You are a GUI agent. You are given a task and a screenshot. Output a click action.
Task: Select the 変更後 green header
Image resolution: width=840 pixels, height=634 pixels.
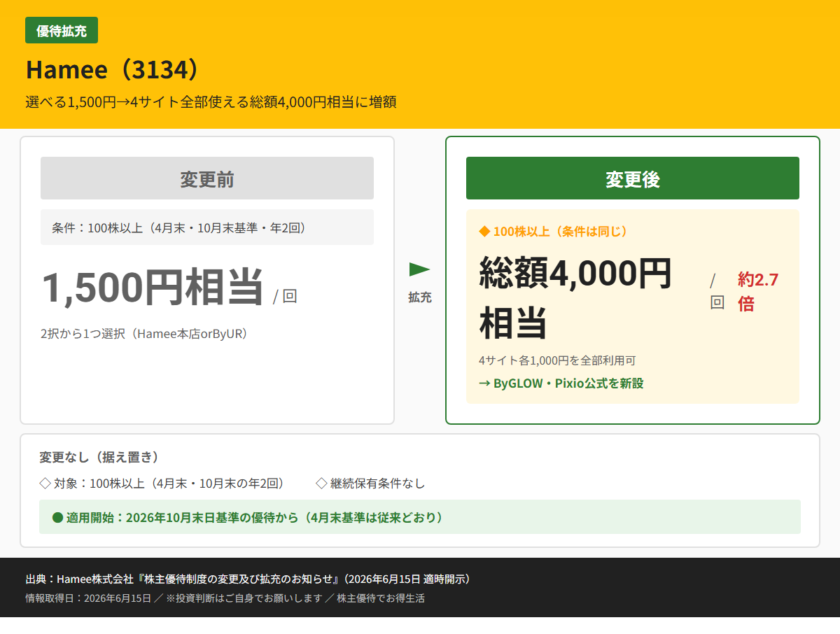click(633, 178)
